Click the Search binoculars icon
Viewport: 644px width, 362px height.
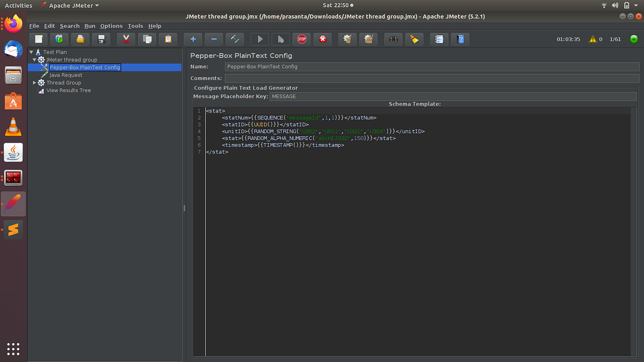pyautogui.click(x=394, y=39)
